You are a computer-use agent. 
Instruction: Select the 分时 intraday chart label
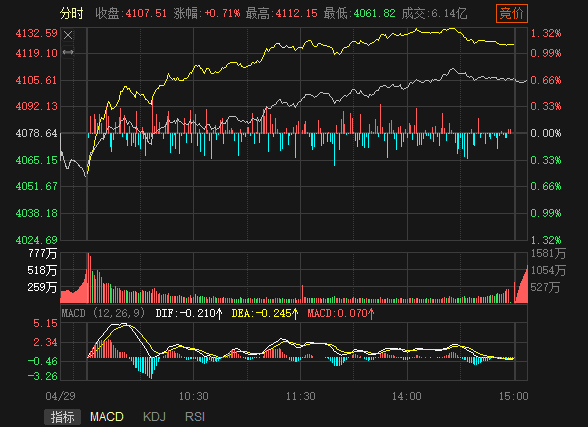pyautogui.click(x=71, y=14)
